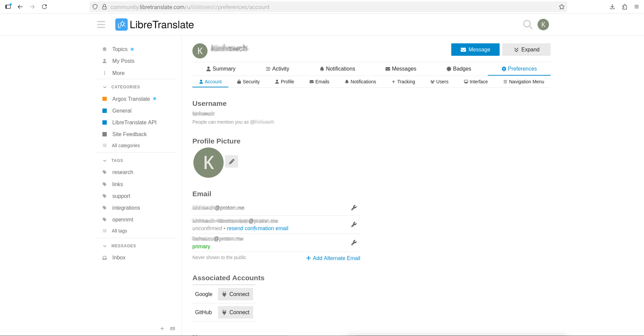The height and width of the screenshot is (336, 644).
Task: Collapse the Categories section
Action: coord(105,87)
